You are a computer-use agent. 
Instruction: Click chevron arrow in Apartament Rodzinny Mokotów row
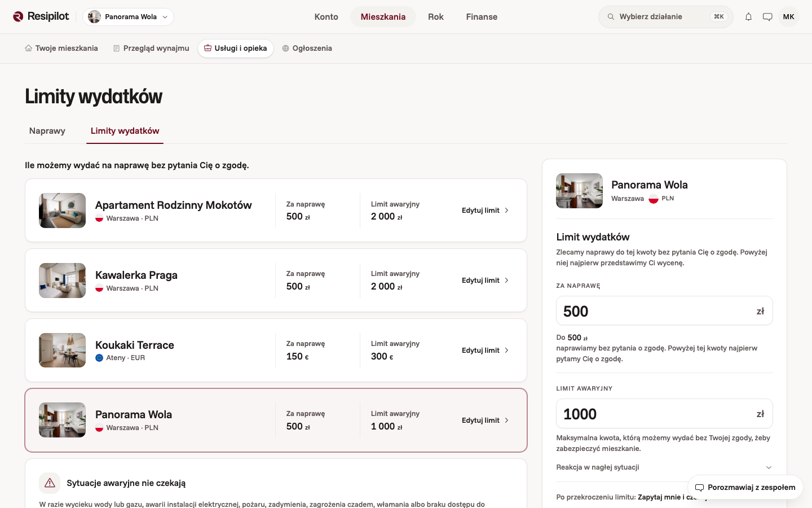click(506, 211)
